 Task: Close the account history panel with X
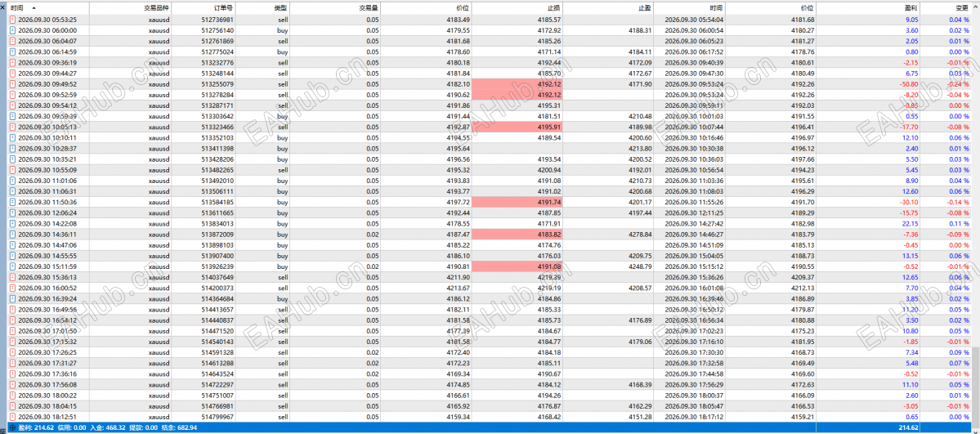[x=3, y=7]
